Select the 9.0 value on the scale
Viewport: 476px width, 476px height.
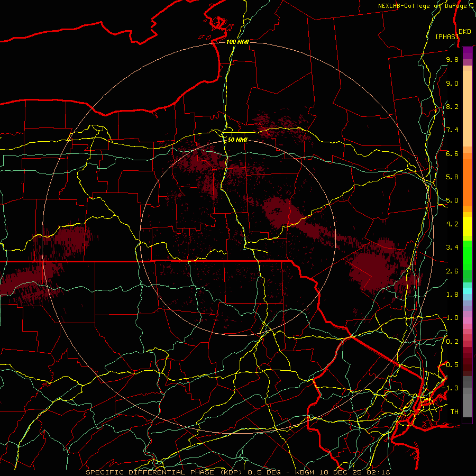452,83
